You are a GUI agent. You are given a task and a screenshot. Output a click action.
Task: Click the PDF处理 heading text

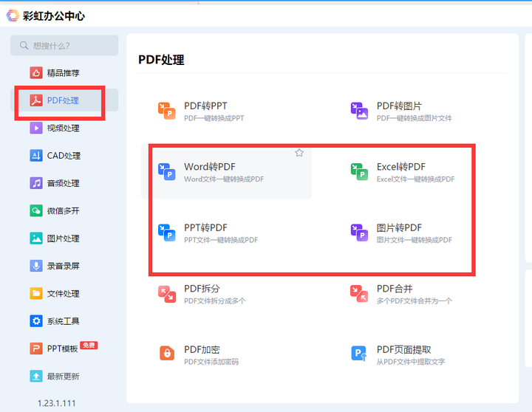(161, 60)
